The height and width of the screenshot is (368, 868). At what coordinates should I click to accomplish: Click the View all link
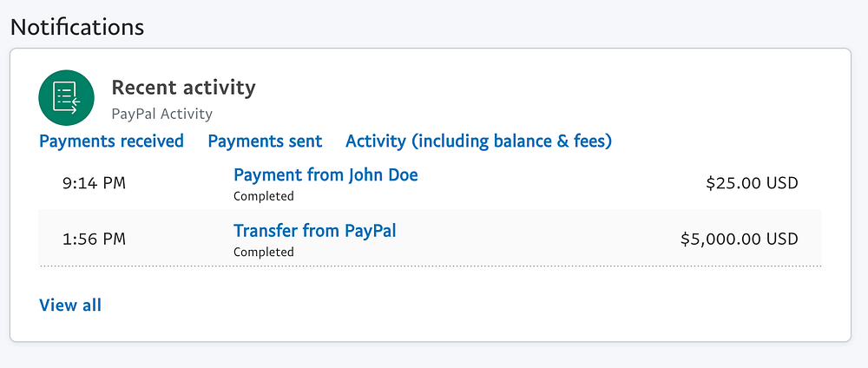coord(70,305)
